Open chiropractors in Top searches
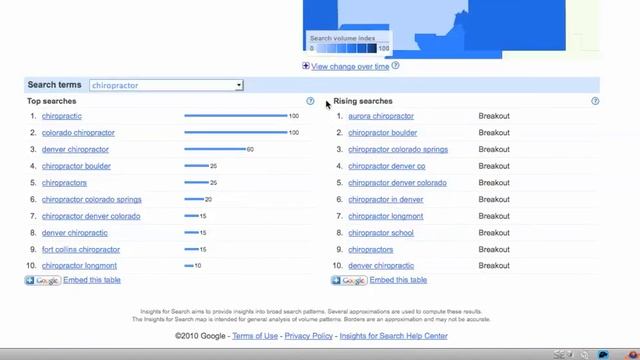Viewport: 640px width, 360px height. point(64,183)
